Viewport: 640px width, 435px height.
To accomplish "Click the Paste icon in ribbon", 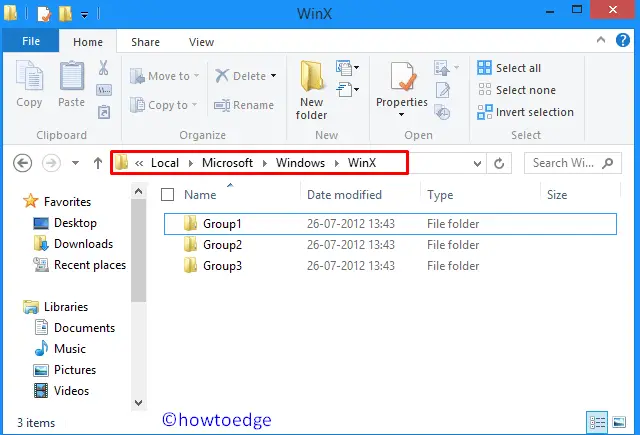I will click(x=71, y=84).
